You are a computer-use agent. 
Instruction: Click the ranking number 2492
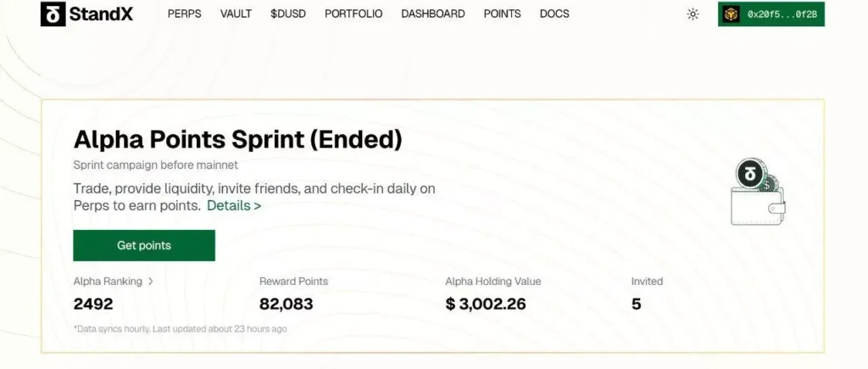coord(93,304)
